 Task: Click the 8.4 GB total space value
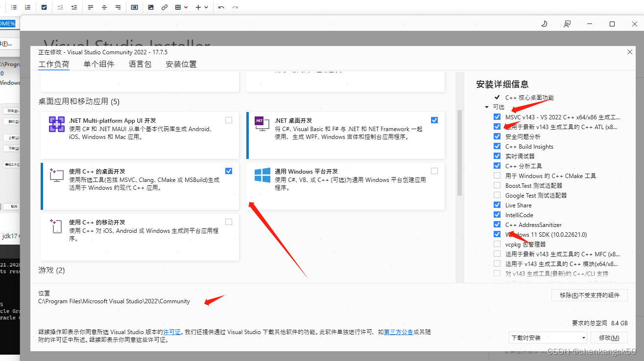619,323
